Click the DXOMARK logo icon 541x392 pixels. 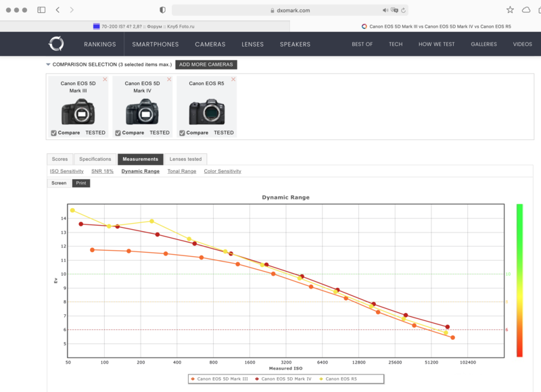[x=56, y=44]
